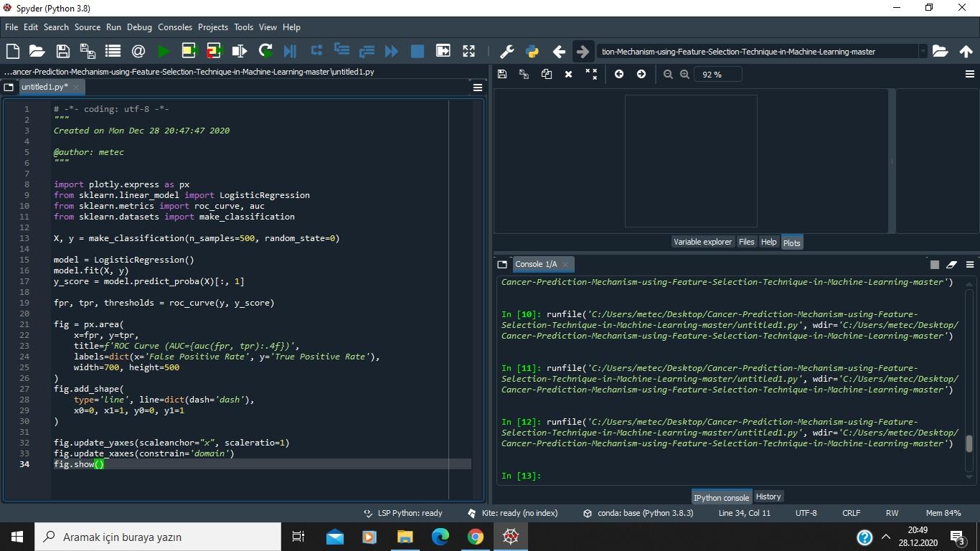Open Google Chrome from the taskbar

click(475, 536)
